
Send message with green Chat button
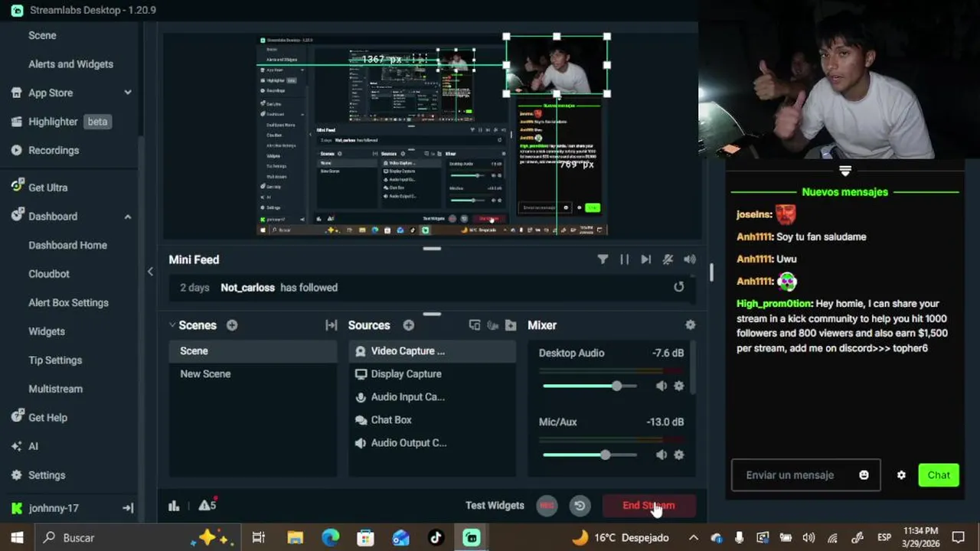[939, 475]
